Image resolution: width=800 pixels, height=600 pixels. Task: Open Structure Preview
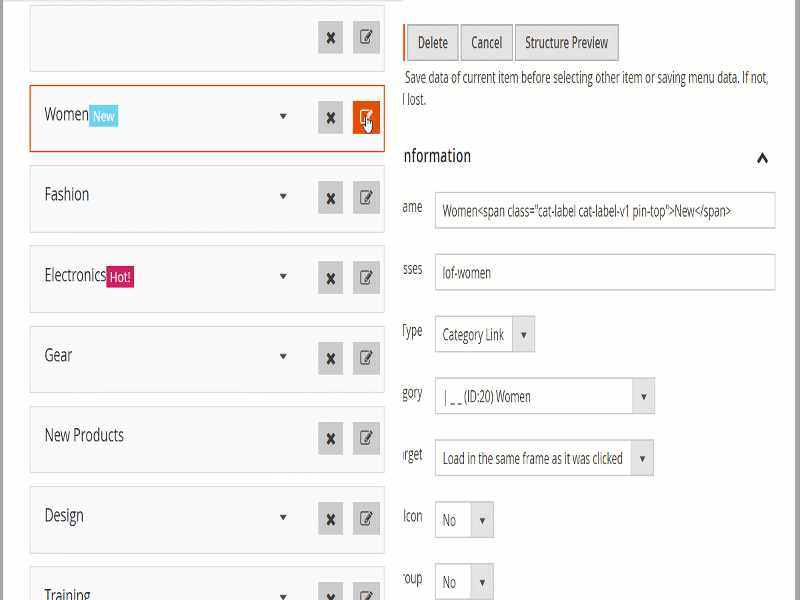pyautogui.click(x=567, y=43)
